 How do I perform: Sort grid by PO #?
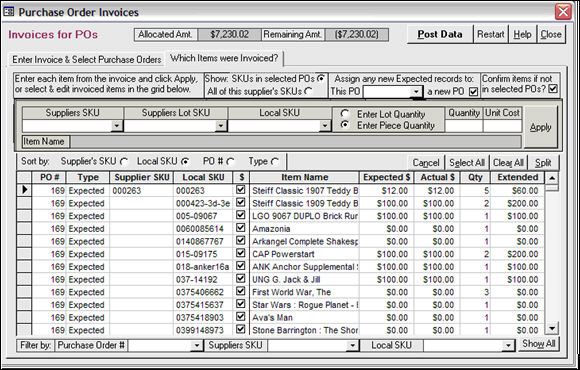point(231,162)
